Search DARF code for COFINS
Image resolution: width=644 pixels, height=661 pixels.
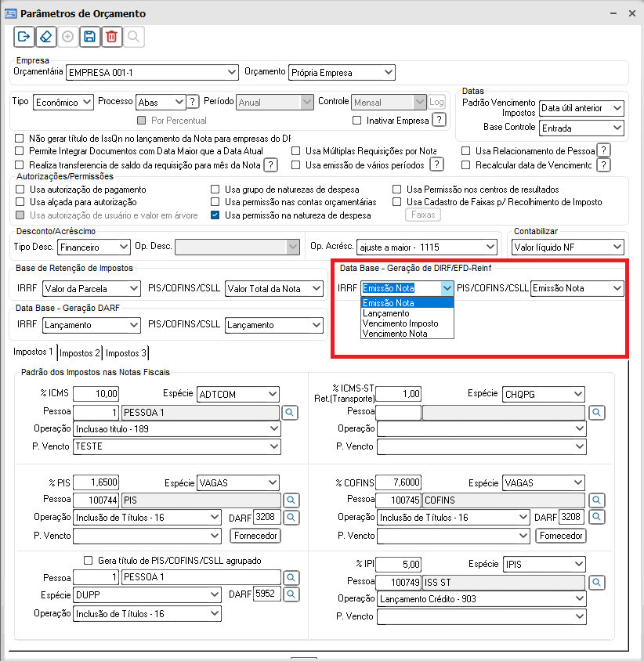point(596,517)
